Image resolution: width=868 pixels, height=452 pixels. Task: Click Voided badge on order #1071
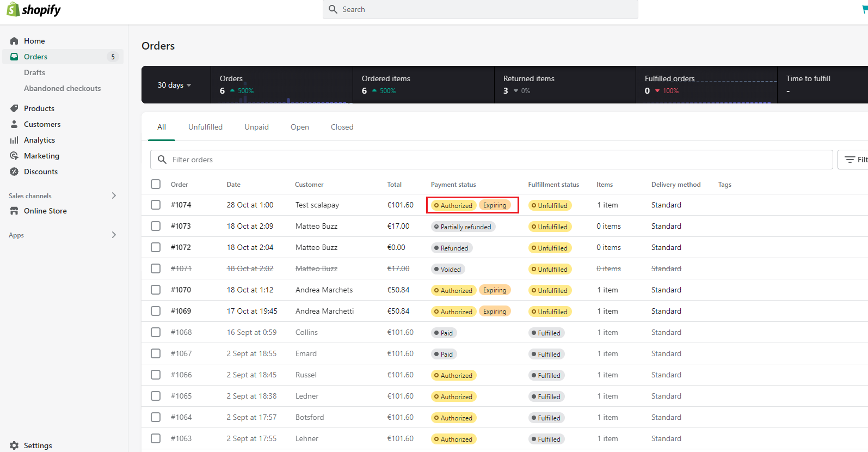[x=448, y=269]
